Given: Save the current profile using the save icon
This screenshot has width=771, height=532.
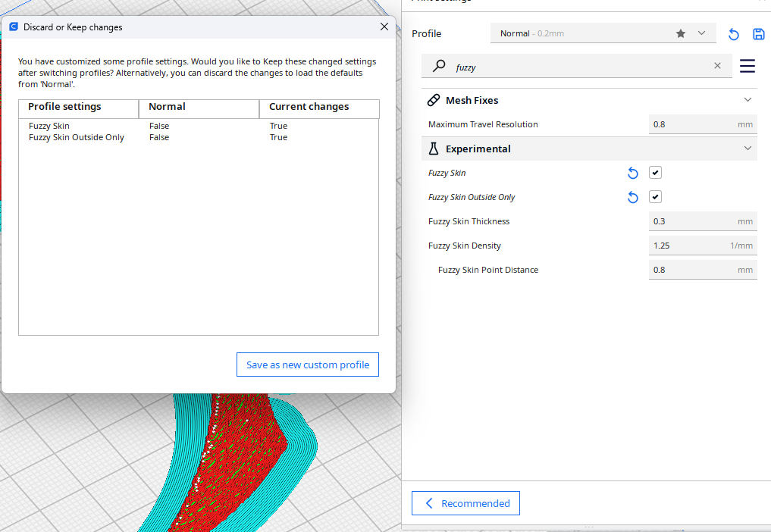Looking at the screenshot, I should 758,34.
